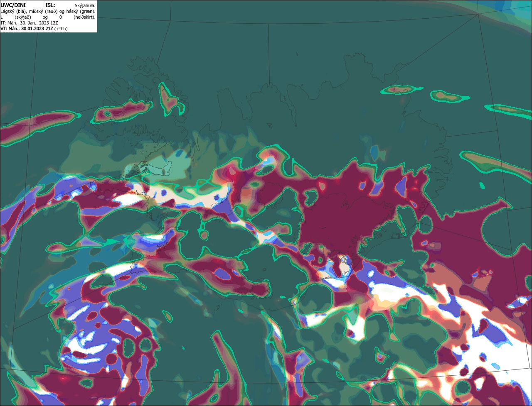Image resolution: width=532 pixels, height=406 pixels.
Task: Click 'háský (græn).' in the legend
Action: tap(81, 12)
